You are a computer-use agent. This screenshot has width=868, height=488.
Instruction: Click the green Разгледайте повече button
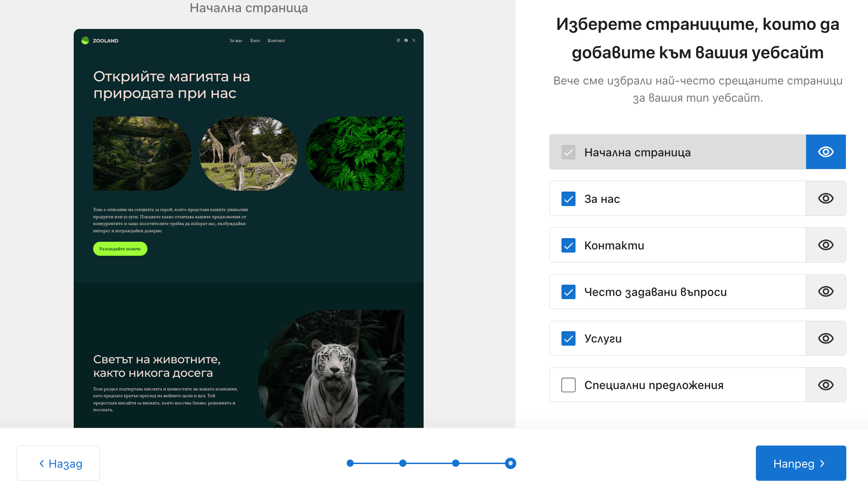[120, 249]
